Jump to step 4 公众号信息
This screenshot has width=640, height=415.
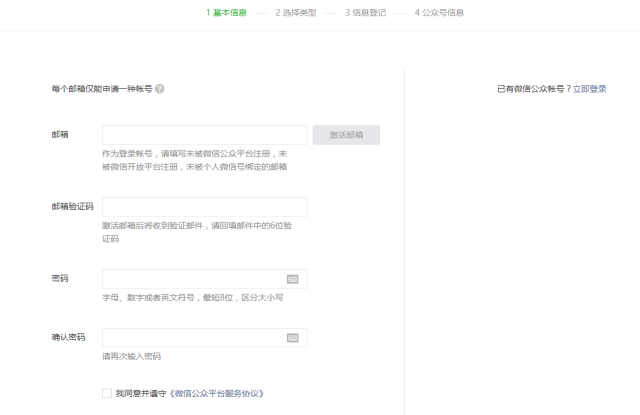coord(439,13)
